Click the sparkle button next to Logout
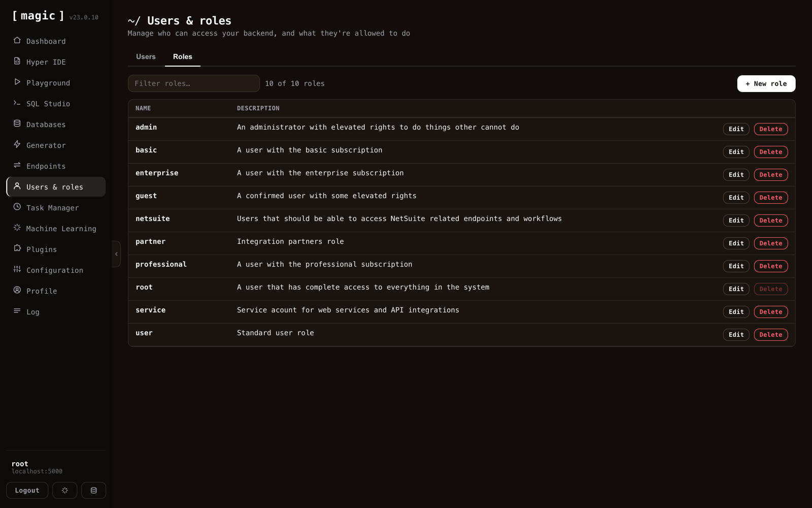 click(65, 490)
